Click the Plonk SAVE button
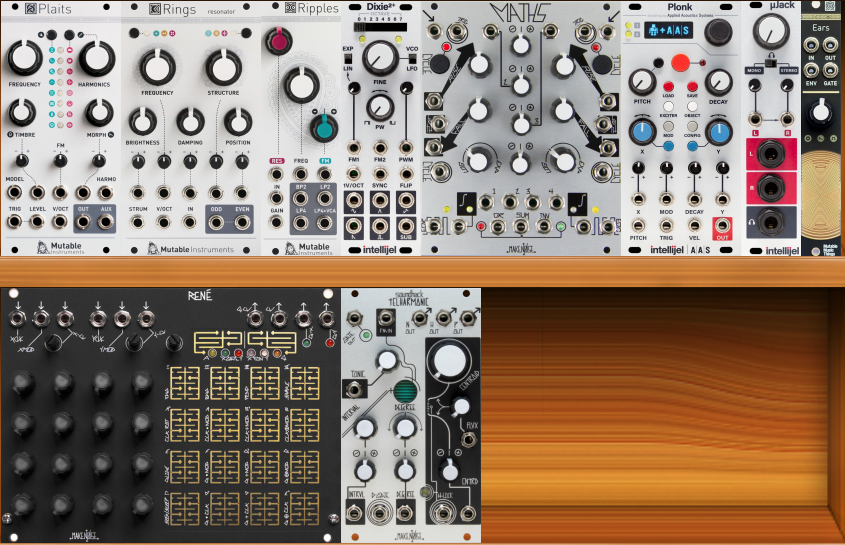Screen dimensions: 845x545 pyautogui.click(x=692, y=87)
